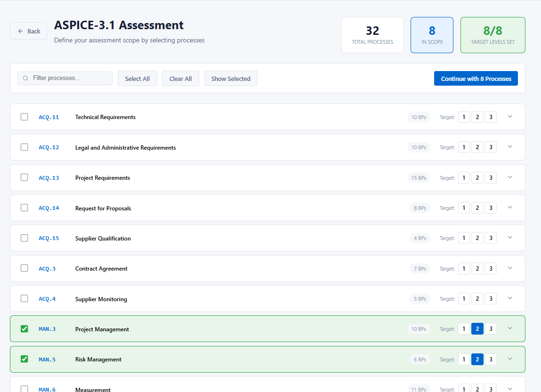Expand the ACQ.11 Technical Requirements row chevron
541x392 pixels.
510,117
